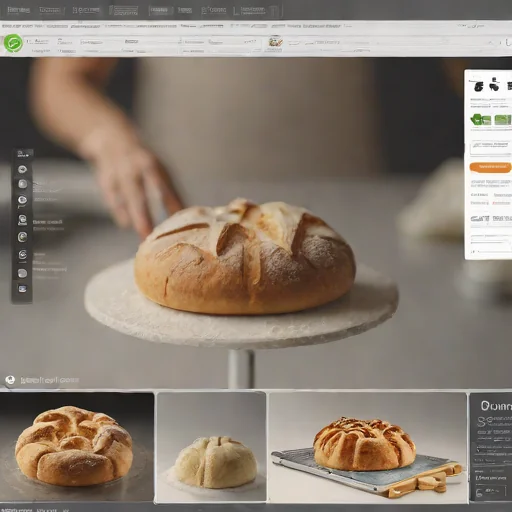Viewport: 512px width, 512px height.
Task: Select the third round icon in the left toolbar
Action: (x=22, y=200)
